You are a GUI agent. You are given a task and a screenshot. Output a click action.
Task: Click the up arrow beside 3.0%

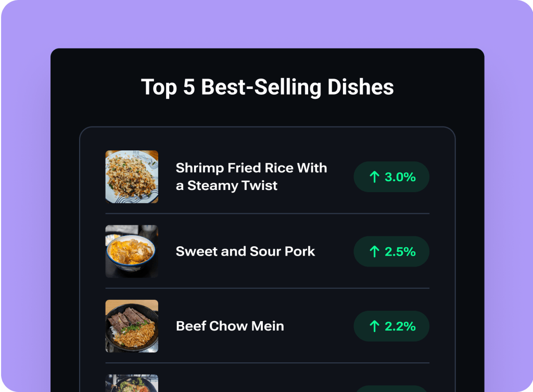pyautogui.click(x=374, y=177)
